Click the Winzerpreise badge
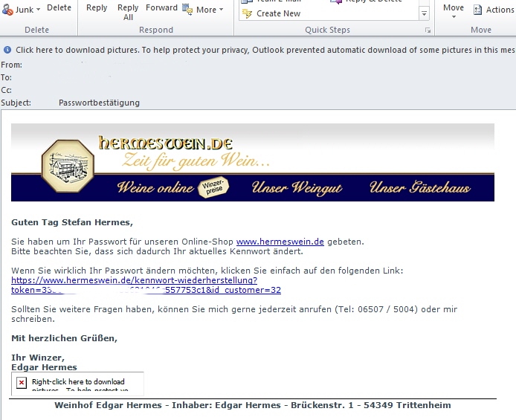The image size is (516, 420). (x=213, y=187)
